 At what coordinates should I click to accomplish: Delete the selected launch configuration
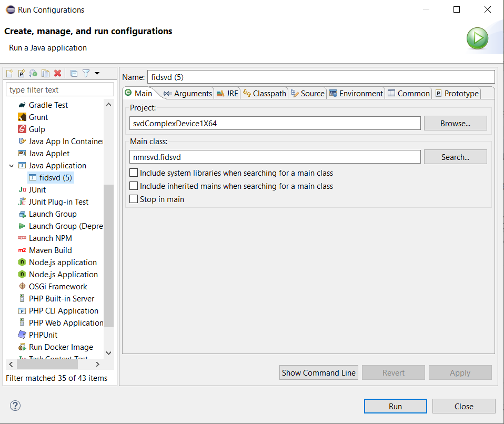[58, 74]
